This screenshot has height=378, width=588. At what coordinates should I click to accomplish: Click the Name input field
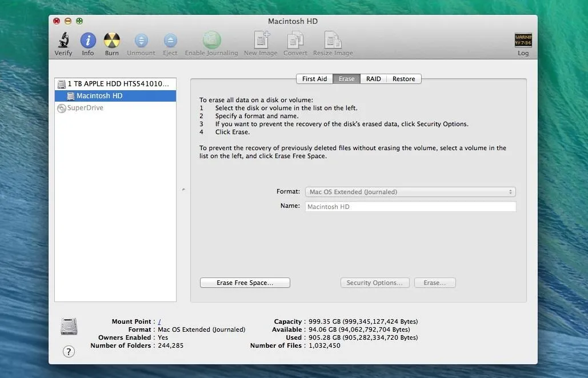tap(410, 207)
